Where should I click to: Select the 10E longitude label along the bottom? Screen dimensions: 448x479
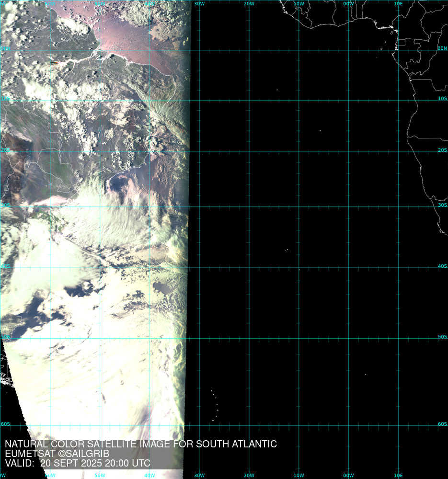[398, 476]
